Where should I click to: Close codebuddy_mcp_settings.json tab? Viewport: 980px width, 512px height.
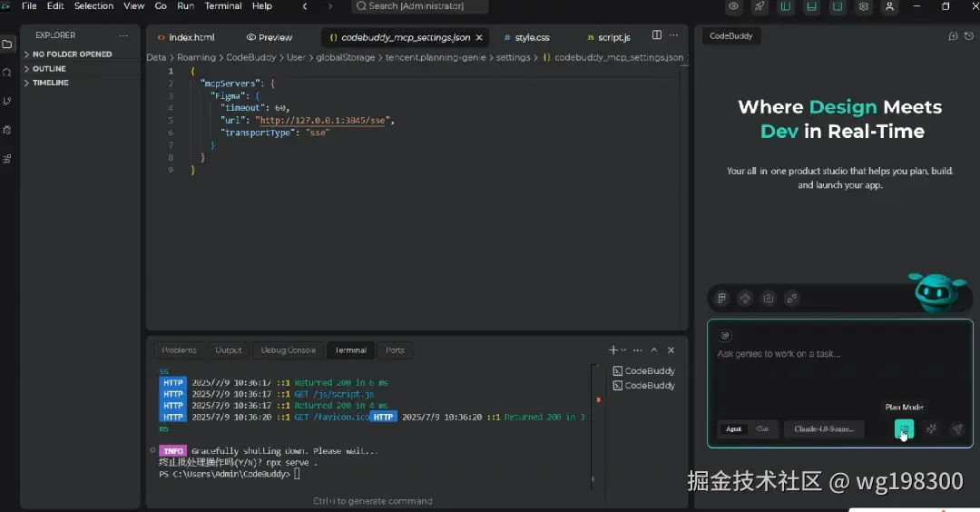(x=479, y=37)
